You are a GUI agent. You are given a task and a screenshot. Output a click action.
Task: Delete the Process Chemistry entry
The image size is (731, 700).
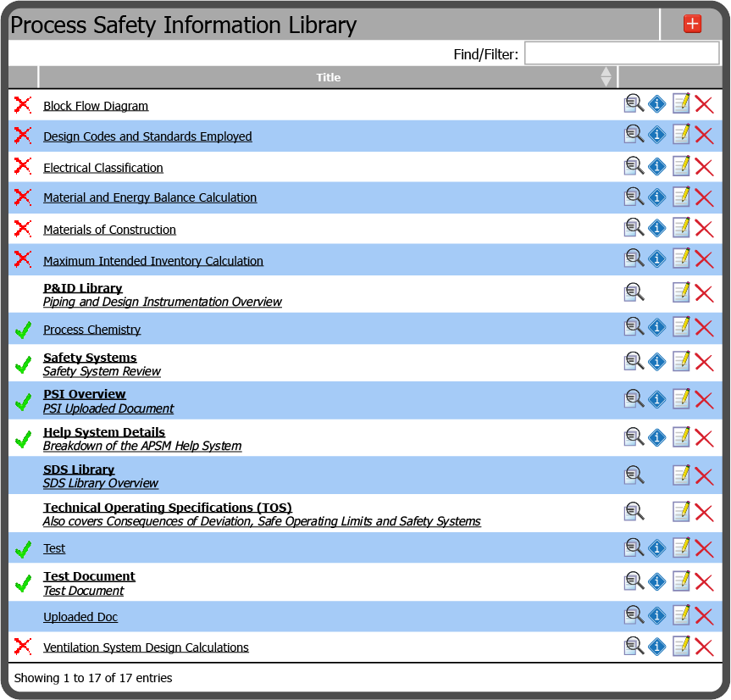point(704,328)
